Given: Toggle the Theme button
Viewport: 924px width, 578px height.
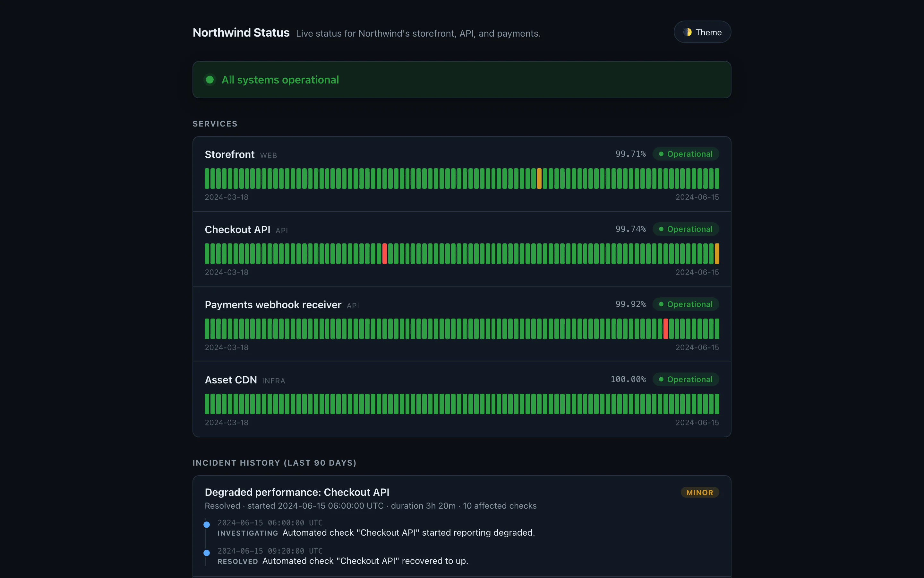Looking at the screenshot, I should (x=702, y=32).
